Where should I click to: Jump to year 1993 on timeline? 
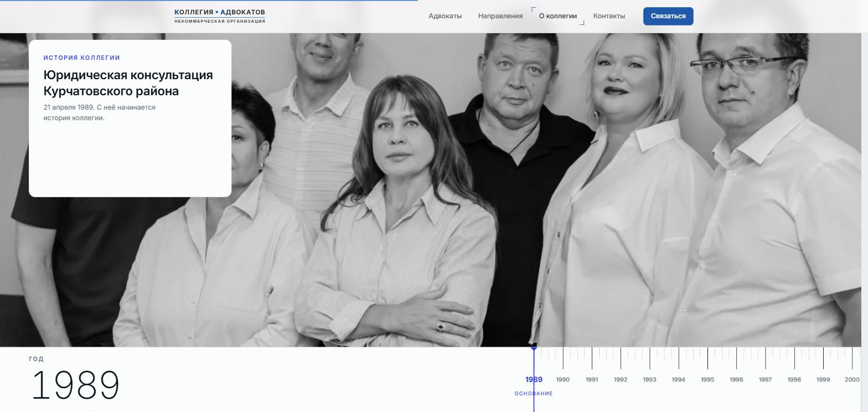649,380
